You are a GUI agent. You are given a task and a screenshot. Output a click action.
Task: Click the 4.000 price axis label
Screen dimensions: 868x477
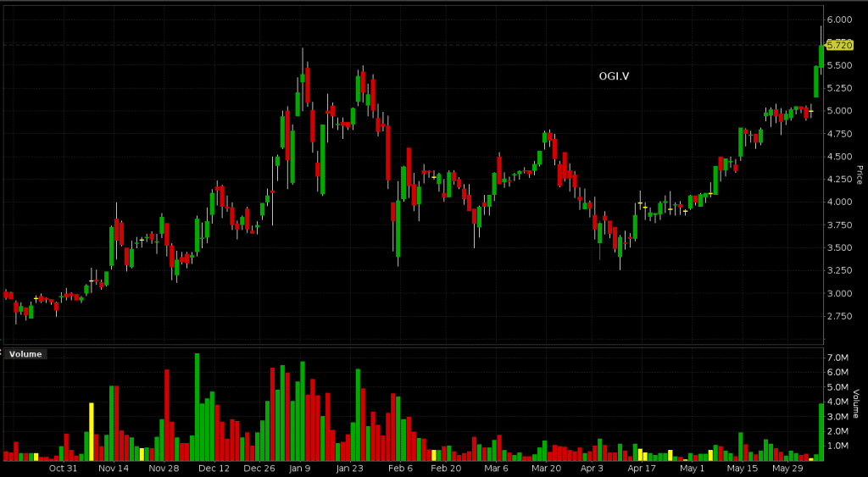pyautogui.click(x=840, y=202)
